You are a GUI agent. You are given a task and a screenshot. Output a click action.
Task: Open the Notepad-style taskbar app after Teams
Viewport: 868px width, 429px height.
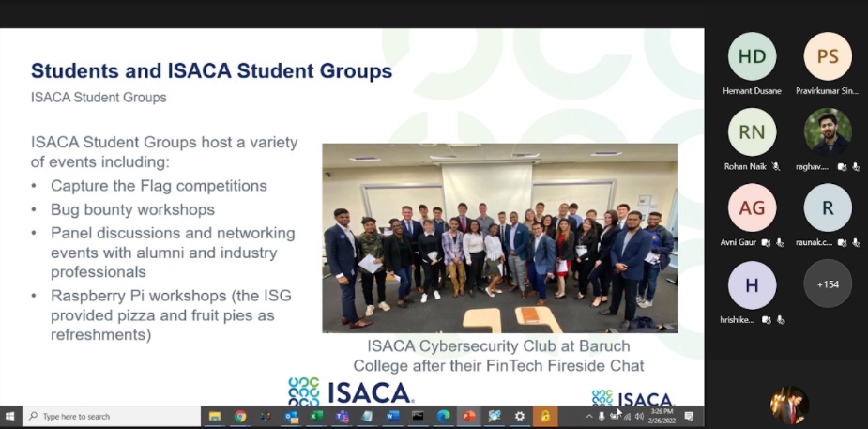tap(367, 416)
